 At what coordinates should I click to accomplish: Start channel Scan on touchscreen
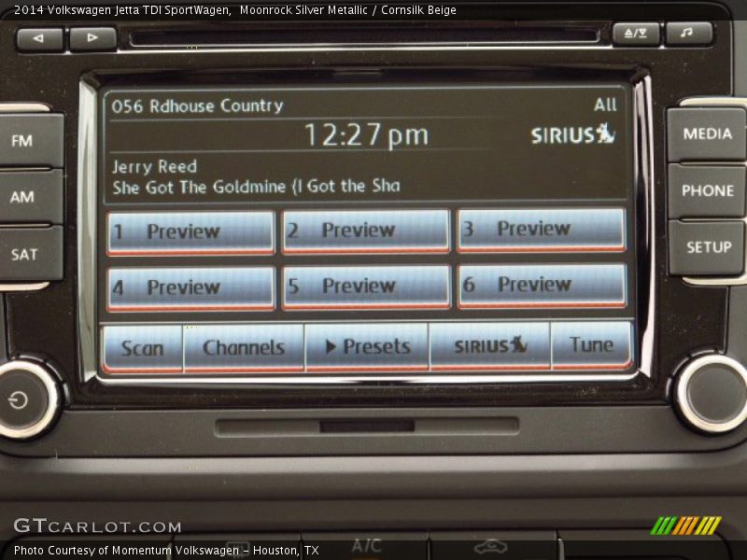click(x=142, y=349)
